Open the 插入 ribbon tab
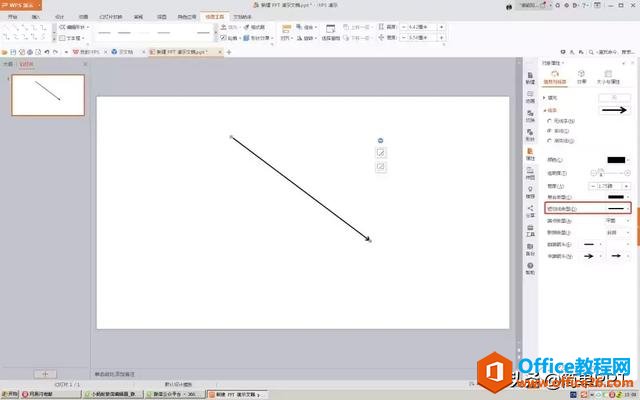This screenshot has width=640, height=400. 36,17
